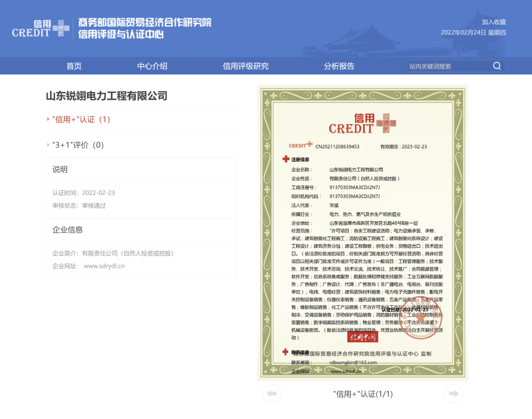Image resolution: width=532 pixels, height=419 pixels.
Task: Click the "信用+"认证(1/1) caption
Action: (363, 394)
